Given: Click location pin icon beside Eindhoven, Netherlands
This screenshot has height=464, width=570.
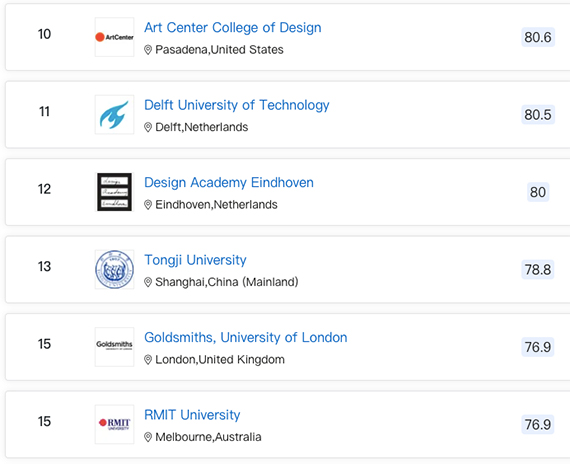Looking at the screenshot, I should tap(148, 205).
